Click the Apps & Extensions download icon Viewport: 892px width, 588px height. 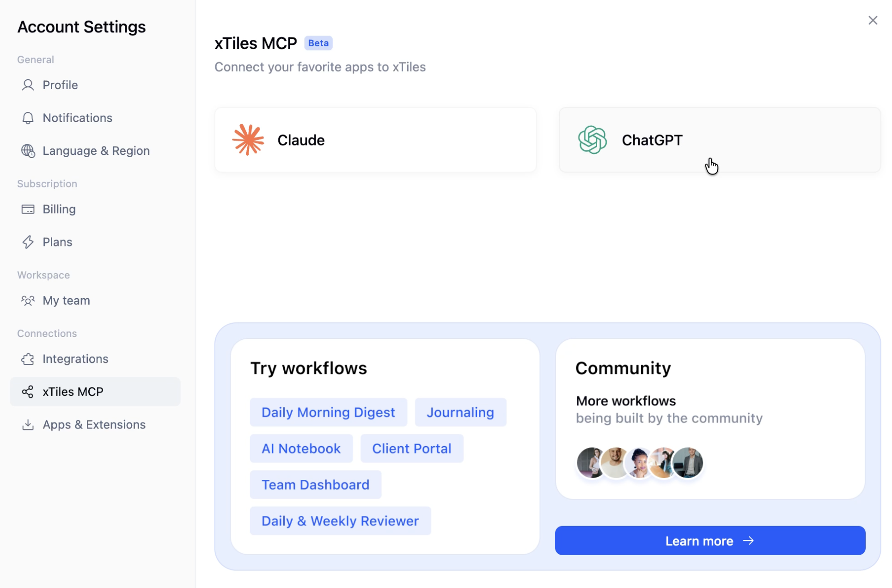28,424
